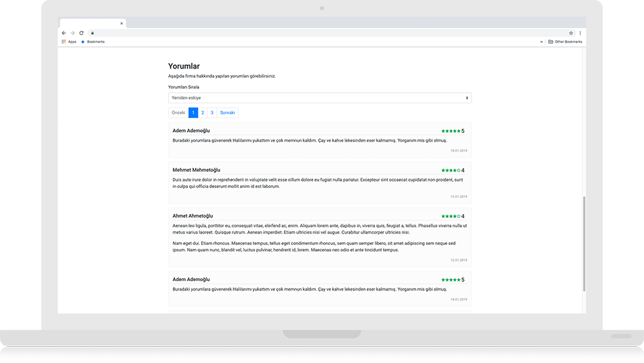Go to Sonraki page
The width and height of the screenshot is (644, 363).
[x=227, y=113]
